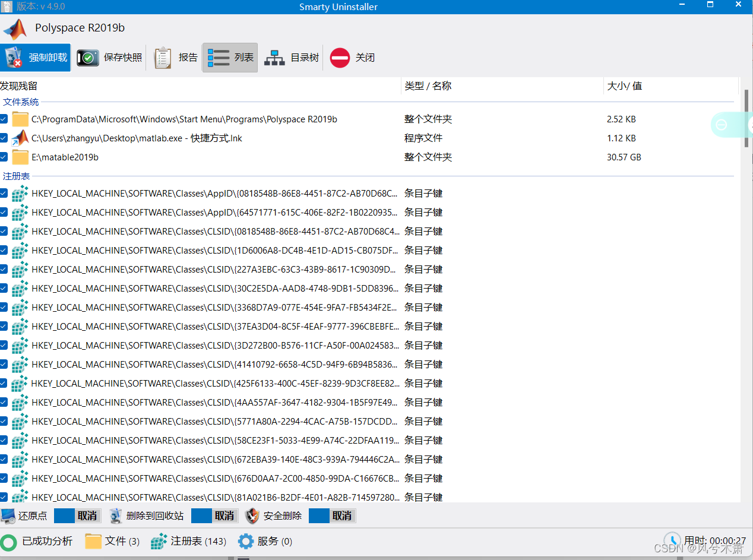Open the 报告 report view
753x560 pixels.
click(176, 58)
